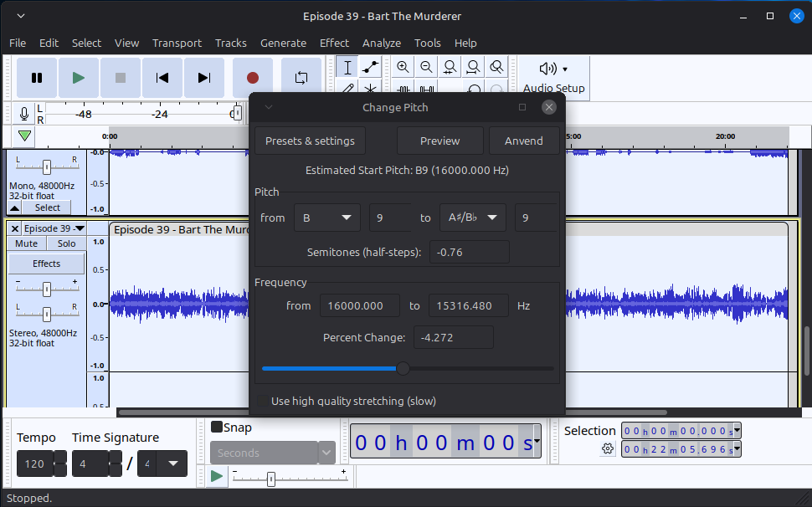The image size is (812, 507).
Task: Click the microphone record meter icon
Action: (x=24, y=114)
